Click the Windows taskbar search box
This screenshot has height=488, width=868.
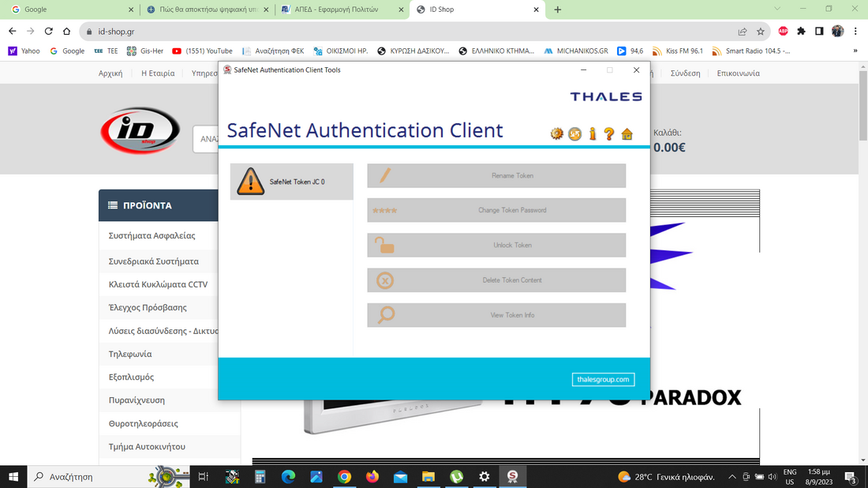87,477
